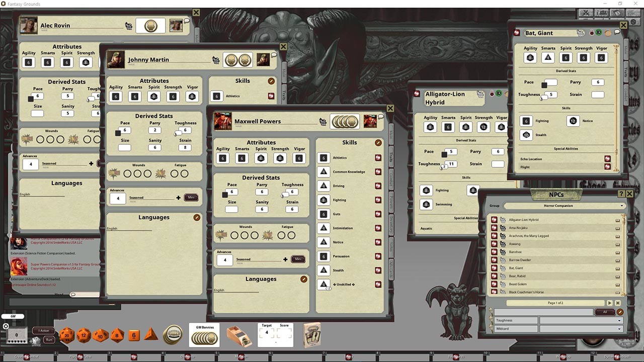Click the dice icon beside Alec Rovin's name
Viewport: 644px width, 362px height.
[x=129, y=25]
